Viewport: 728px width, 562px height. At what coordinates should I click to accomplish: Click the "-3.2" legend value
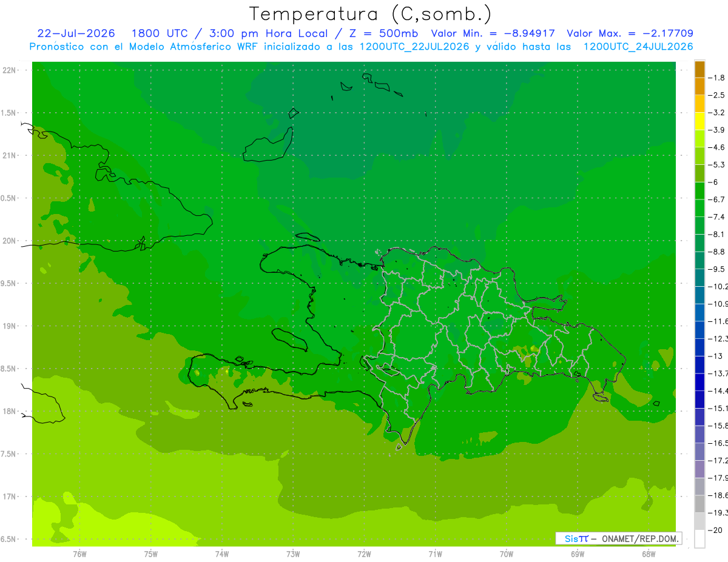coord(717,113)
